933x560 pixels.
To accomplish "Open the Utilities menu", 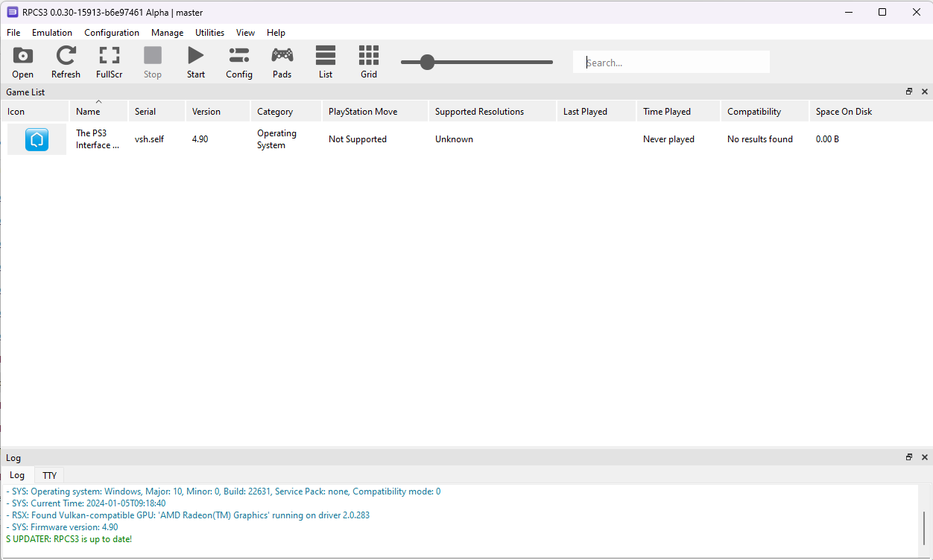I will tap(210, 33).
